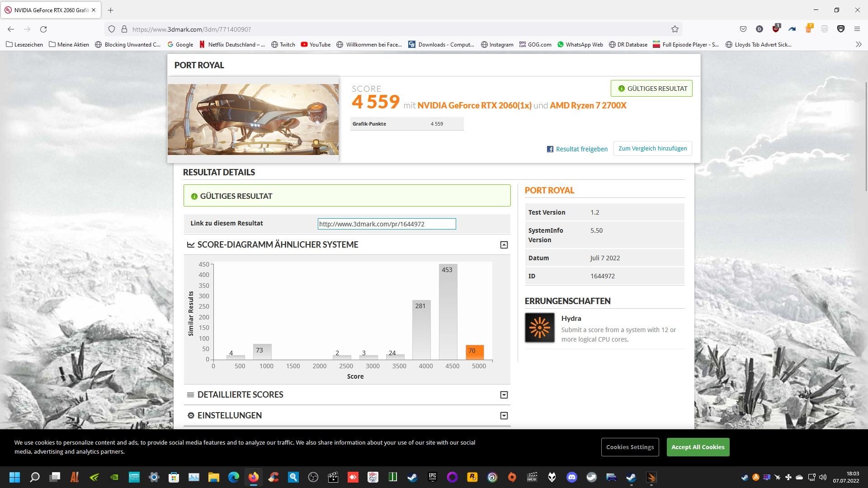Open Ubisoft Connect from taskbar
This screenshot has width=868, height=488.
[x=492, y=477]
